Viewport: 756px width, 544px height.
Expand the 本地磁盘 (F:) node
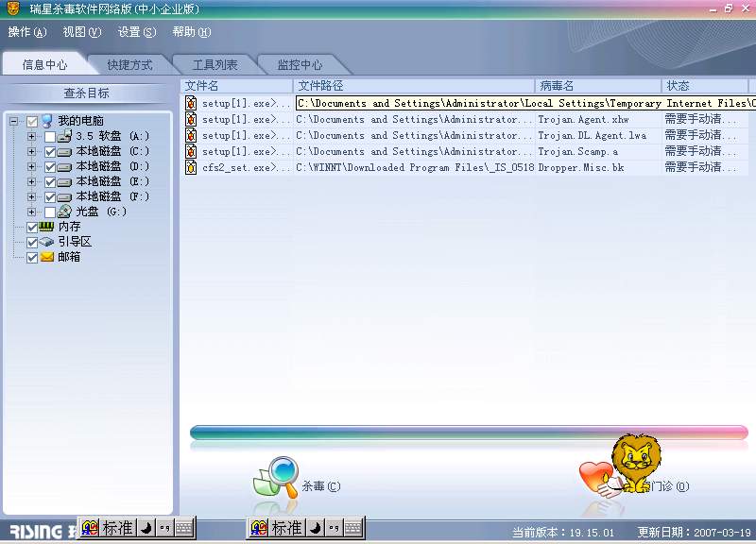(32, 196)
